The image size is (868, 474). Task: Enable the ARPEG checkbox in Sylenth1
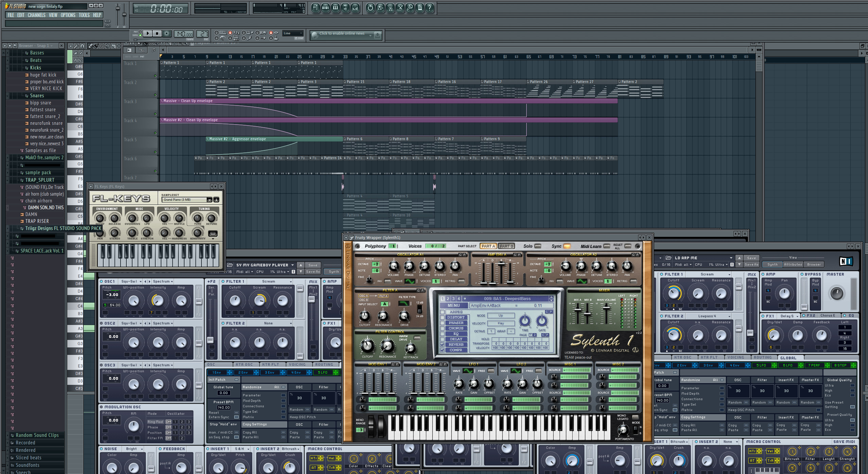pos(442,312)
